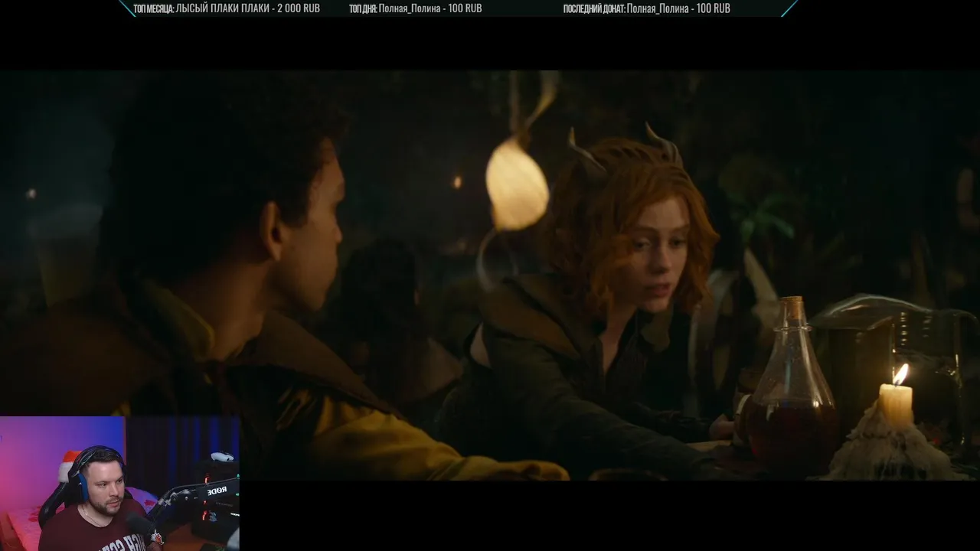980x551 pixels.
Task: Click the 'ПОСЛЕДНИЙ ДОНАТ' last donation entry
Action: coord(646,8)
